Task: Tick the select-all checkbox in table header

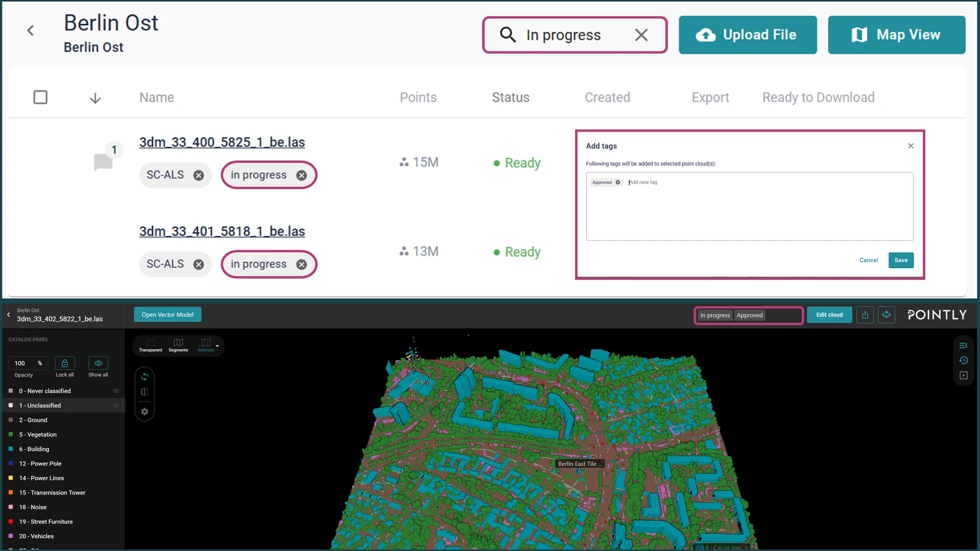Action: coord(40,97)
